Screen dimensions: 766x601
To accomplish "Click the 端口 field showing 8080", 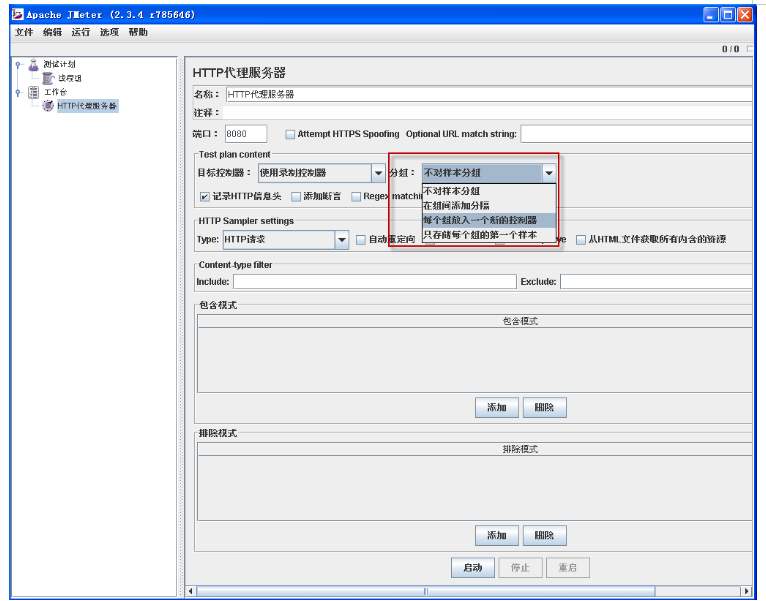I will pos(246,134).
